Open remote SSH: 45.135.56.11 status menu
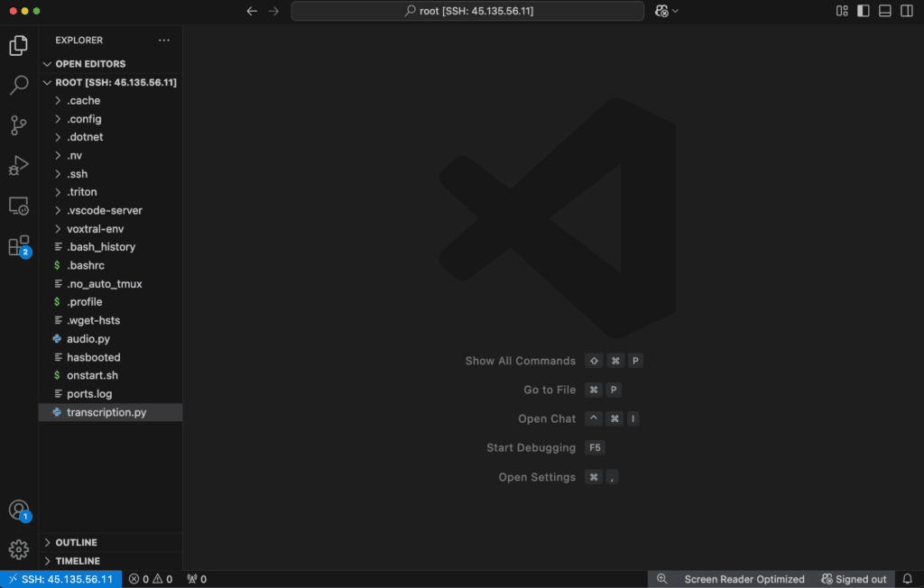Viewport: 924px width, 588px height. point(61,579)
